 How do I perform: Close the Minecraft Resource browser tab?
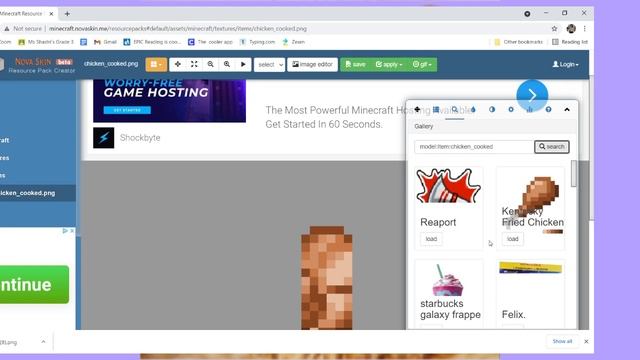(51, 14)
